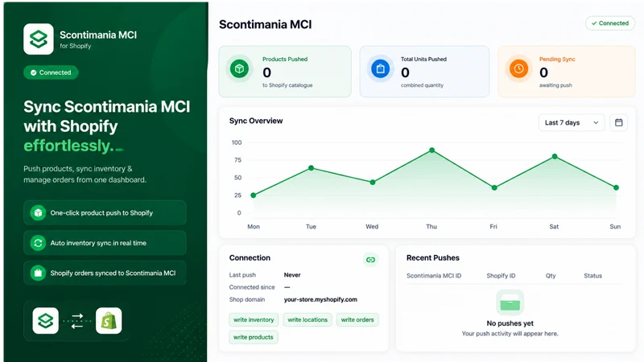This screenshot has height=362, width=644.
Task: Click the Qty column header
Action: pos(551,276)
